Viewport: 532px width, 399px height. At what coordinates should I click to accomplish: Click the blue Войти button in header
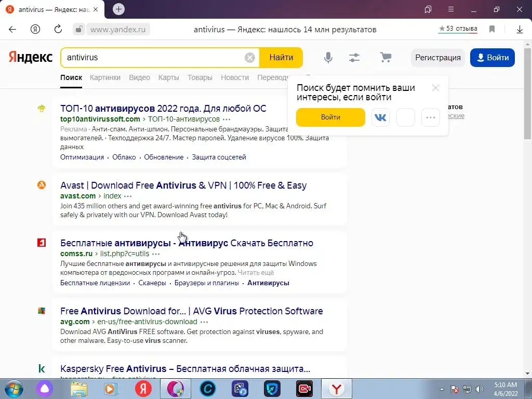click(493, 58)
